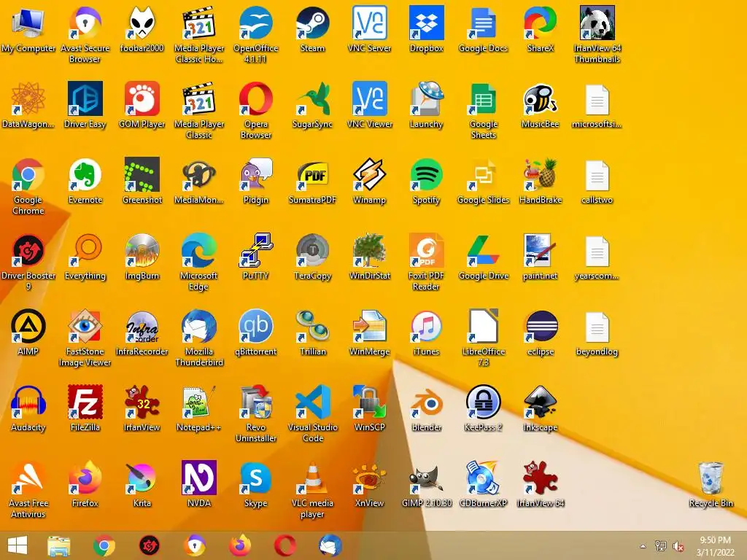Screen dimensions: 747x560
Task: Select the Visual Studio Code shortcut
Action: 312,402
